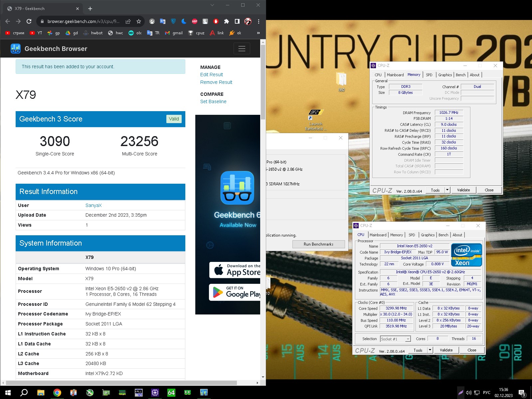The image size is (532, 399).
Task: Toggle the browser side panel
Action: point(237,21)
